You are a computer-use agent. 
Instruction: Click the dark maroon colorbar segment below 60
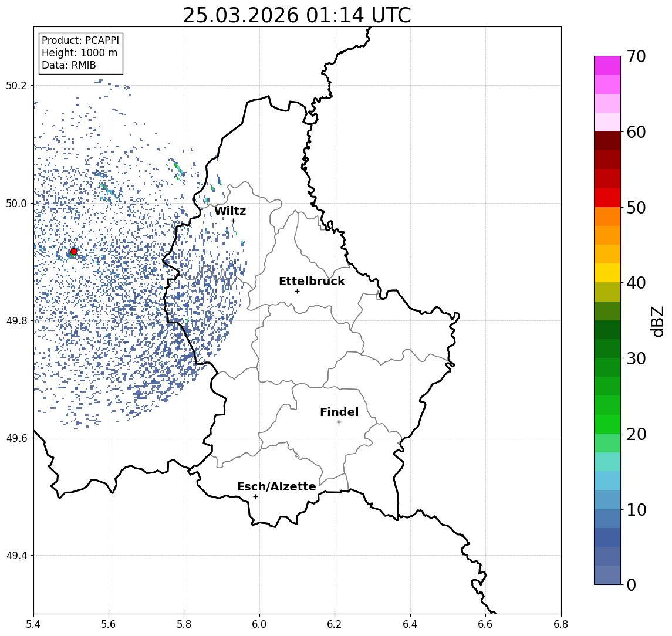pyautogui.click(x=607, y=141)
